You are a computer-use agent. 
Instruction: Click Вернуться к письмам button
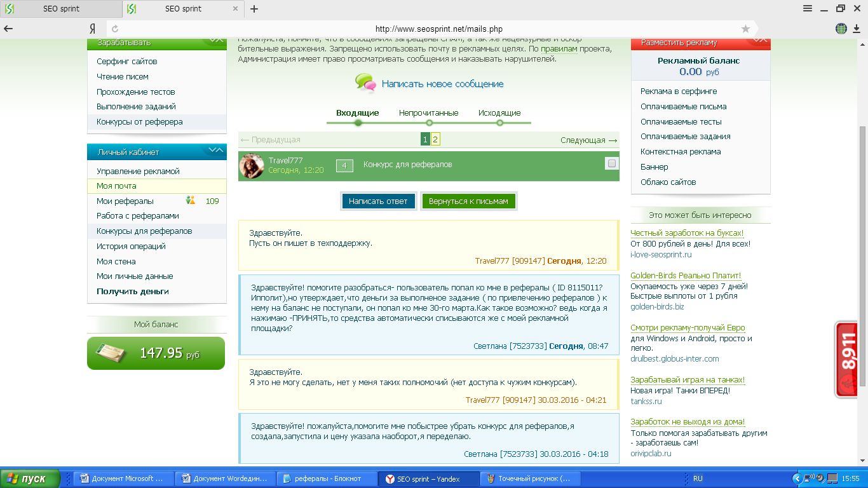(x=469, y=201)
